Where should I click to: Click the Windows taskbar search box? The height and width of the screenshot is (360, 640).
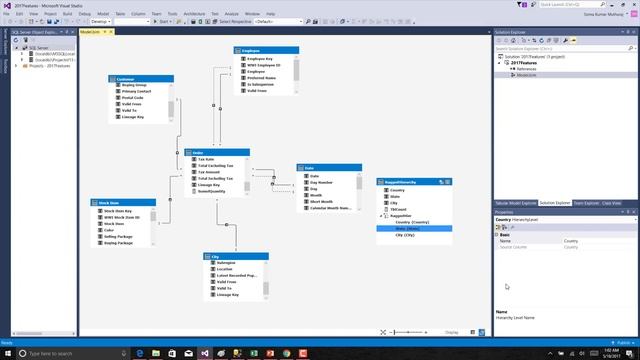(72, 353)
